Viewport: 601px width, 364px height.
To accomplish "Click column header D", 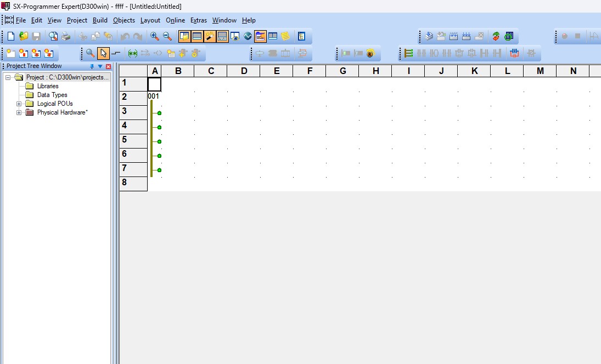I will click(x=244, y=71).
